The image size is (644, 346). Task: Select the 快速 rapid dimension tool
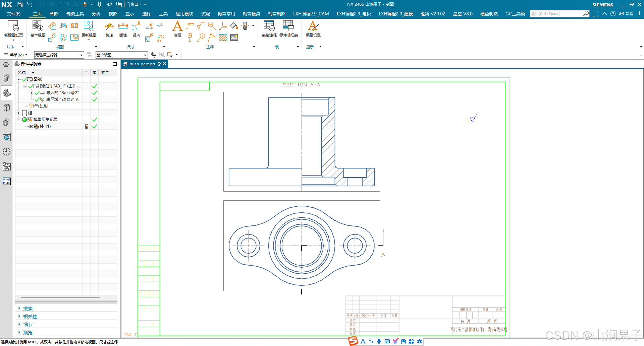point(109,26)
